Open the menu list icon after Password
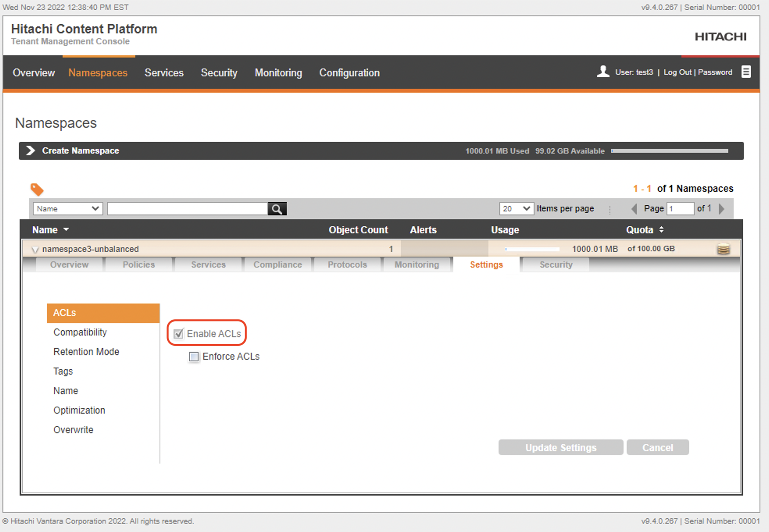This screenshot has height=532, width=769. pyautogui.click(x=746, y=72)
